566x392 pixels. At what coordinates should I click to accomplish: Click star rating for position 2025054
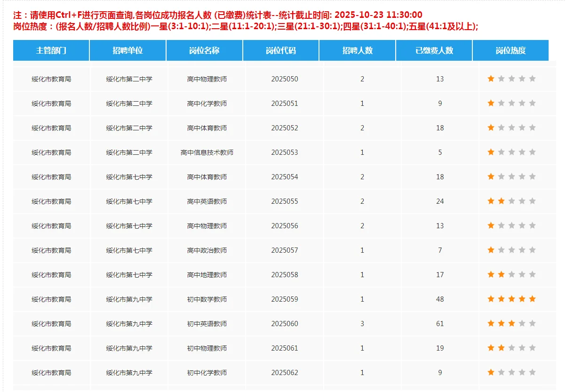click(511, 176)
